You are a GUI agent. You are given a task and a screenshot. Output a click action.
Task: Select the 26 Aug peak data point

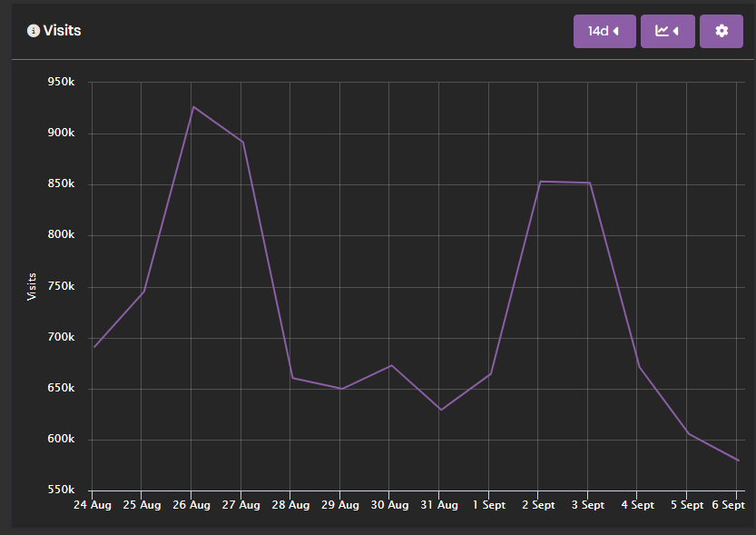[191, 106]
